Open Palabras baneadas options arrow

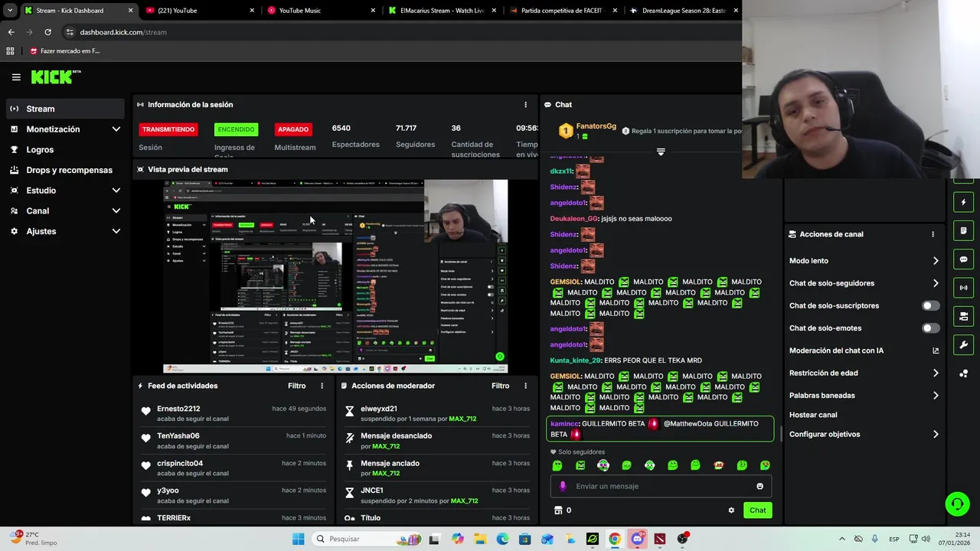[936, 396]
